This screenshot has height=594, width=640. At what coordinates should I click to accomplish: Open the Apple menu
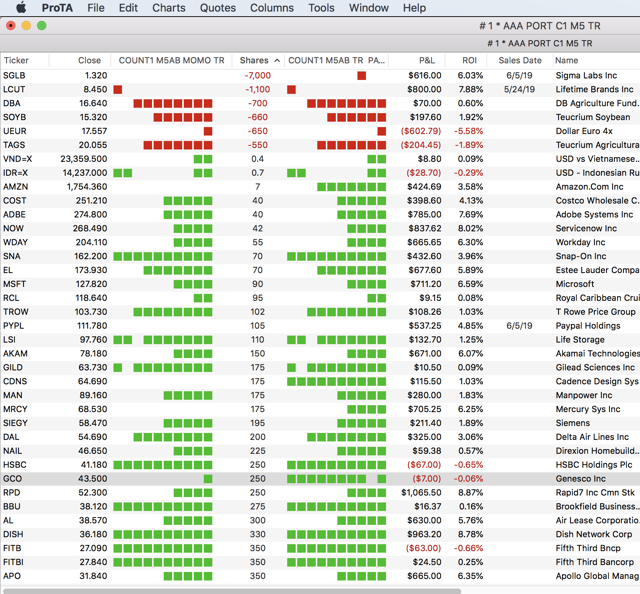[21, 7]
